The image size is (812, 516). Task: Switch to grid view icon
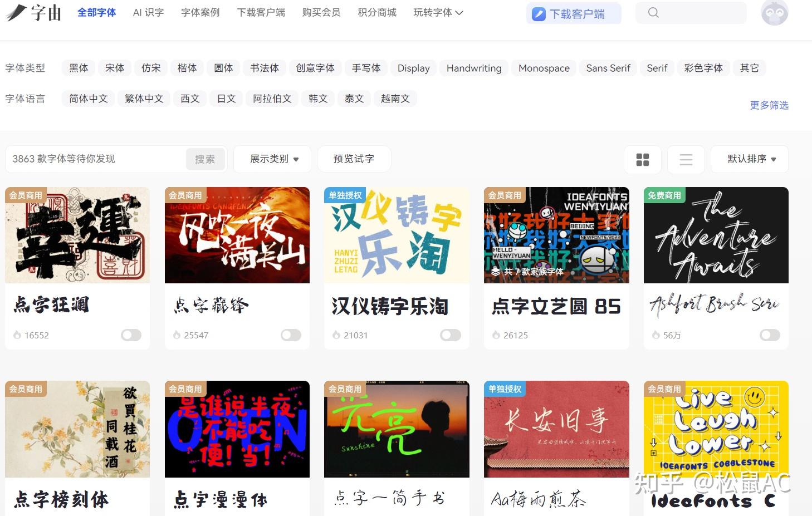643,160
